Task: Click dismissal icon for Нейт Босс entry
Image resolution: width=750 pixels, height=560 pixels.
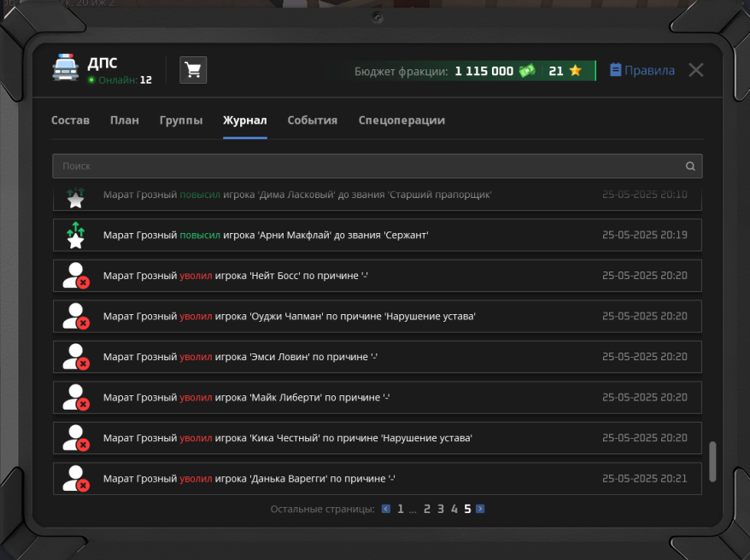Action: tap(76, 276)
